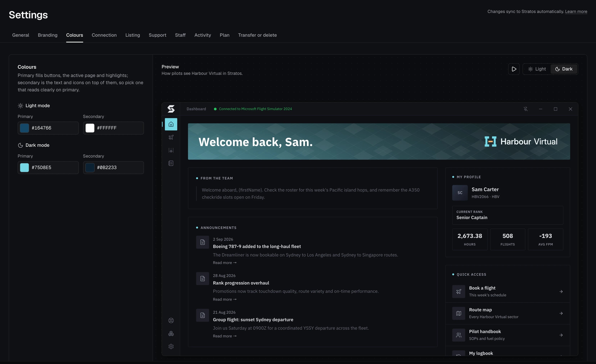596x364 pixels.
Task: Open Pilot handbook arrow
Action: click(x=561, y=335)
